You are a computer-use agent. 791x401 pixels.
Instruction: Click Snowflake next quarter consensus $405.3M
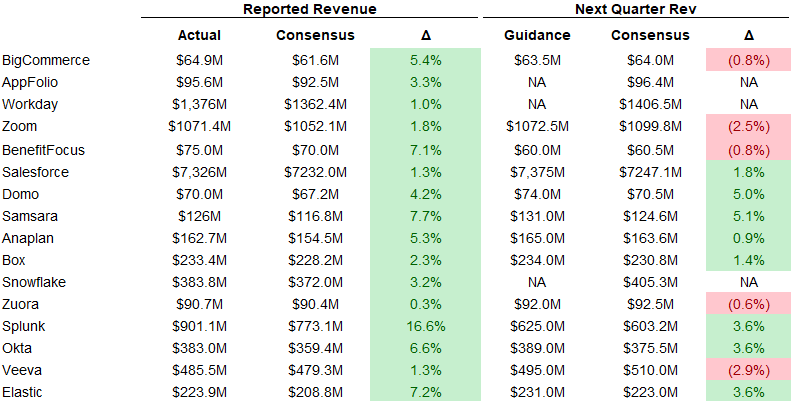(x=650, y=282)
